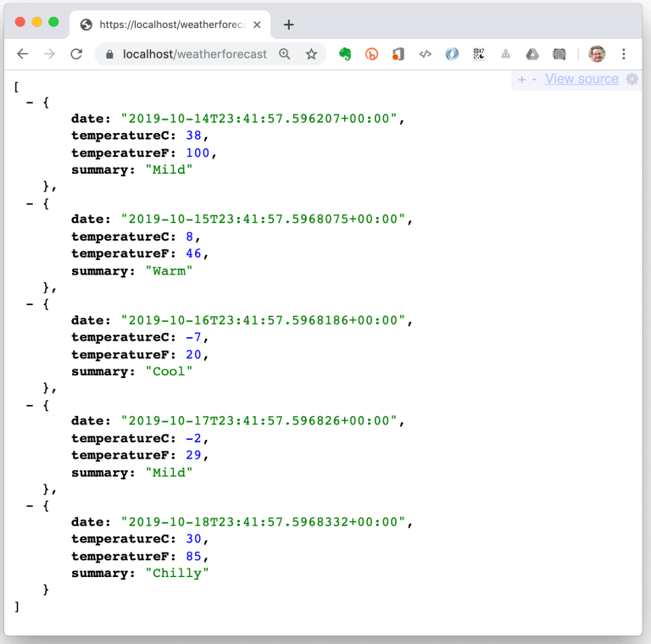Go back to the previous page
Screen dimensions: 651x644
[x=23, y=54]
